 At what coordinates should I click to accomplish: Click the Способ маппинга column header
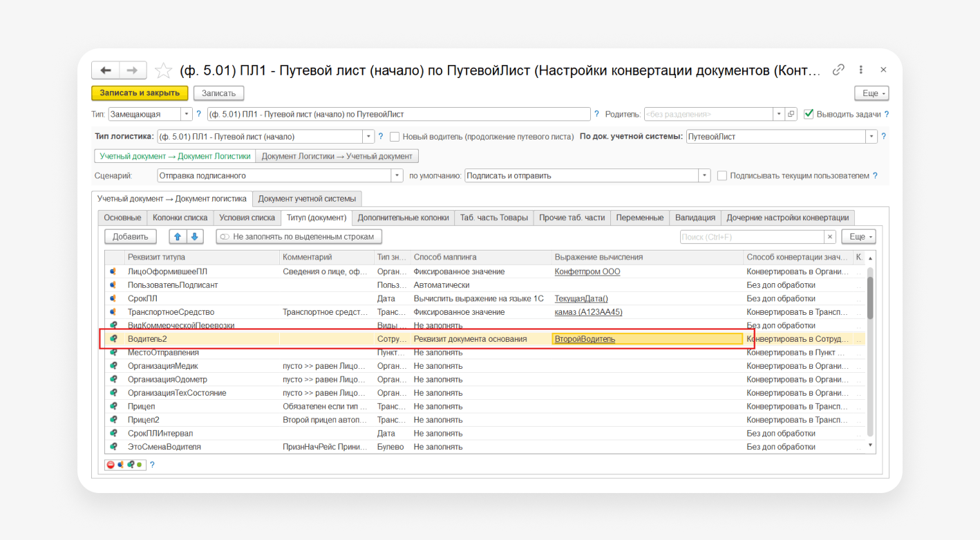481,257
